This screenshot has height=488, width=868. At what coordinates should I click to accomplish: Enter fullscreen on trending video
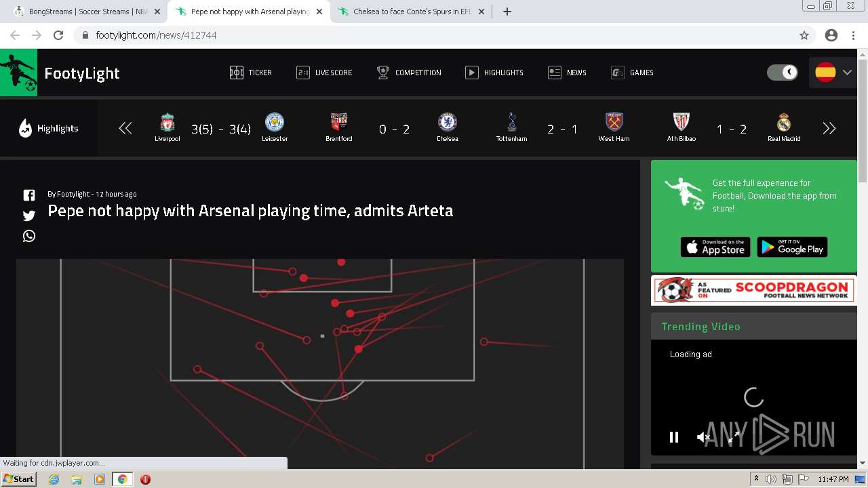[734, 437]
